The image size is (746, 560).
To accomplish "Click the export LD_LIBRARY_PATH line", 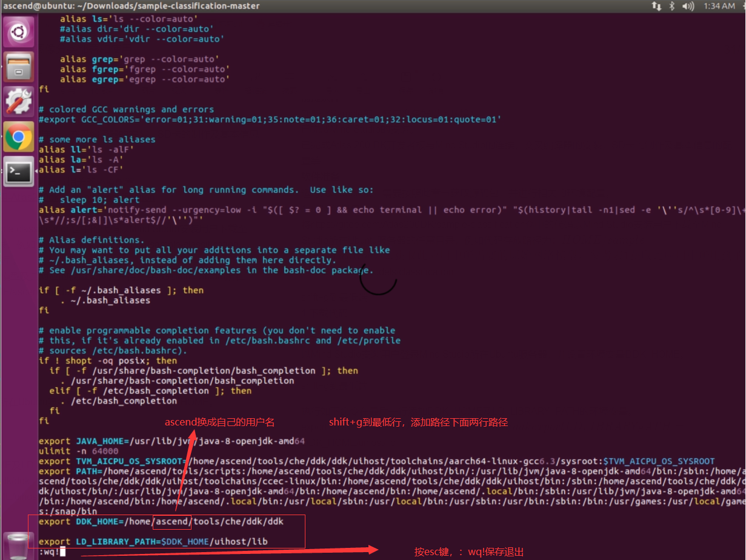I will click(x=153, y=542).
